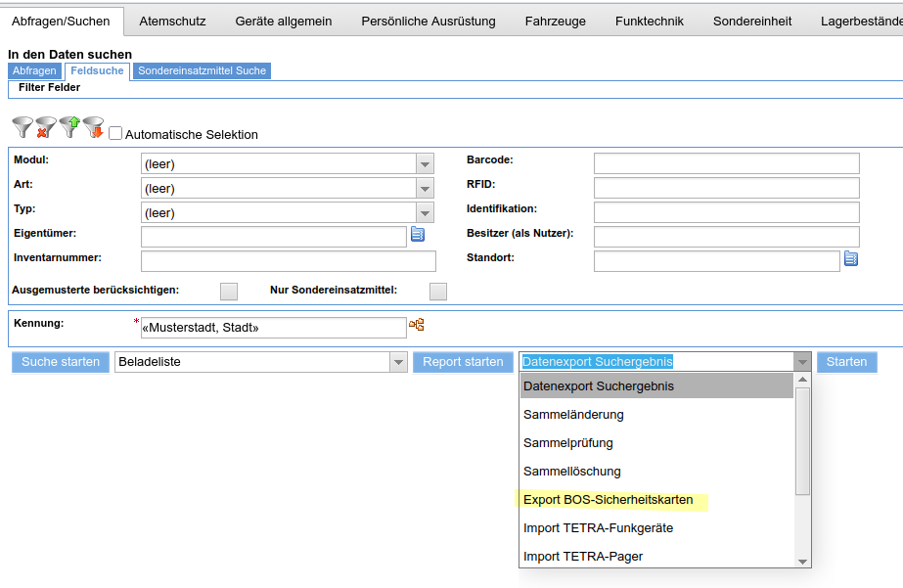
Task: Click the funnel icon with red X
Action: click(x=46, y=127)
